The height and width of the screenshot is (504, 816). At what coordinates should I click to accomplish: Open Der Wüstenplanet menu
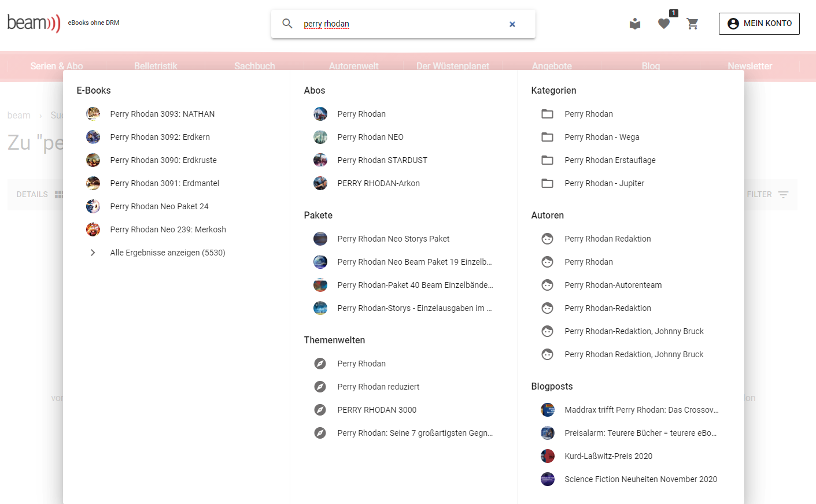pos(453,66)
